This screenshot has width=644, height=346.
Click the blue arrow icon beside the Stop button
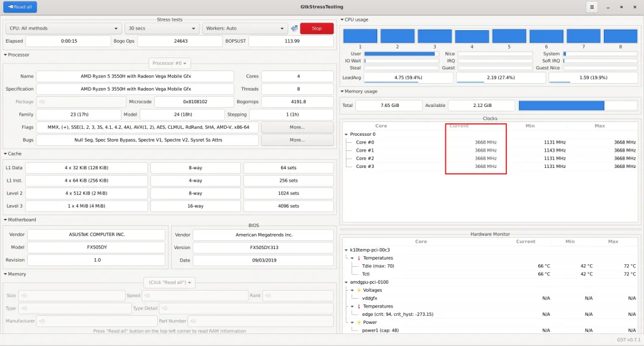click(294, 28)
